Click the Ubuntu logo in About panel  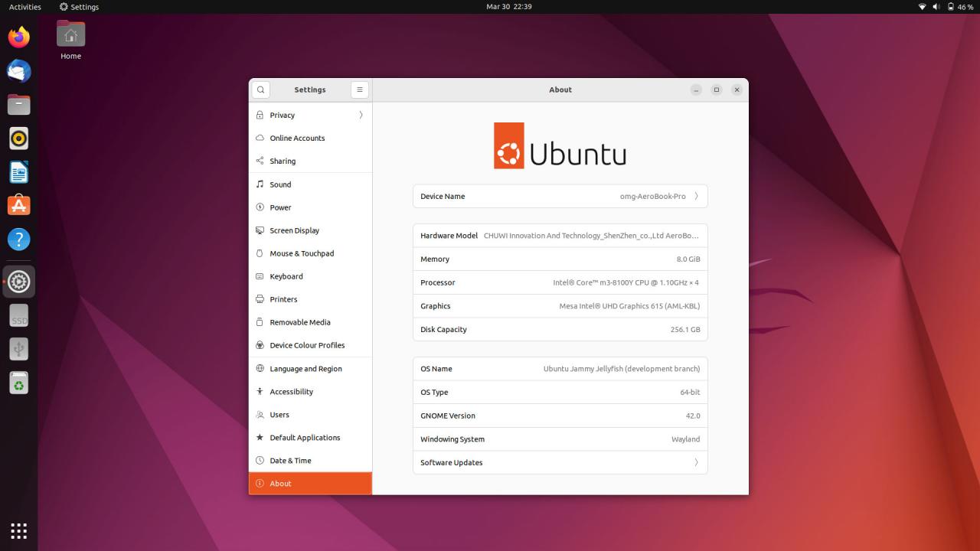(x=560, y=145)
